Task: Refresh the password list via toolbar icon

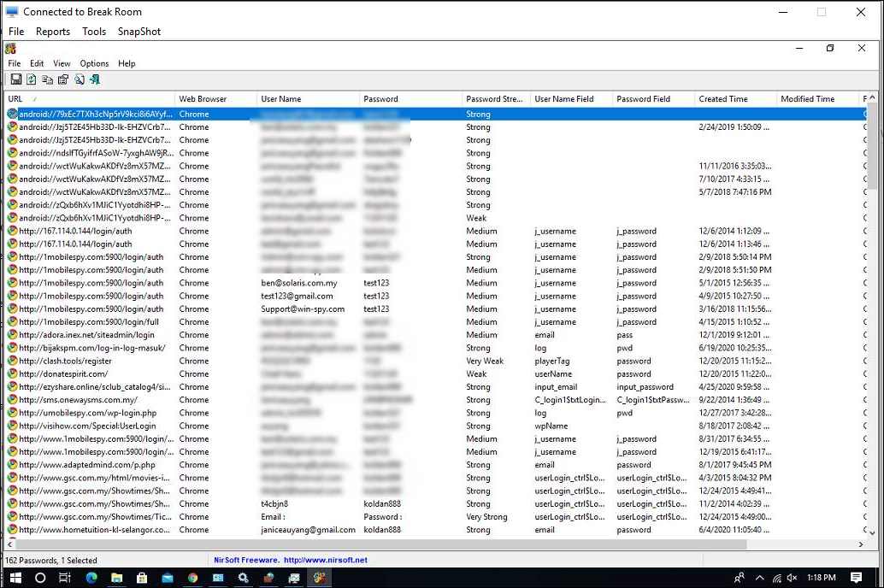Action: [x=32, y=79]
